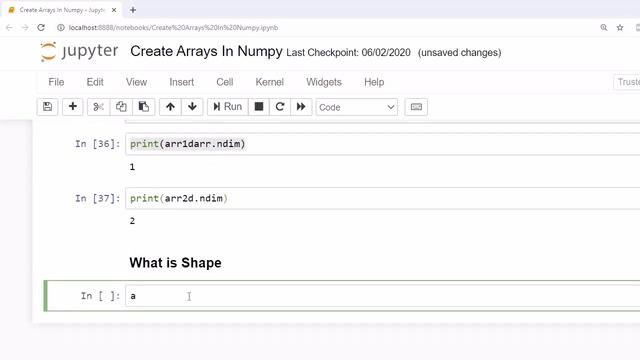
Task: Run the current cell
Action: coord(228,107)
